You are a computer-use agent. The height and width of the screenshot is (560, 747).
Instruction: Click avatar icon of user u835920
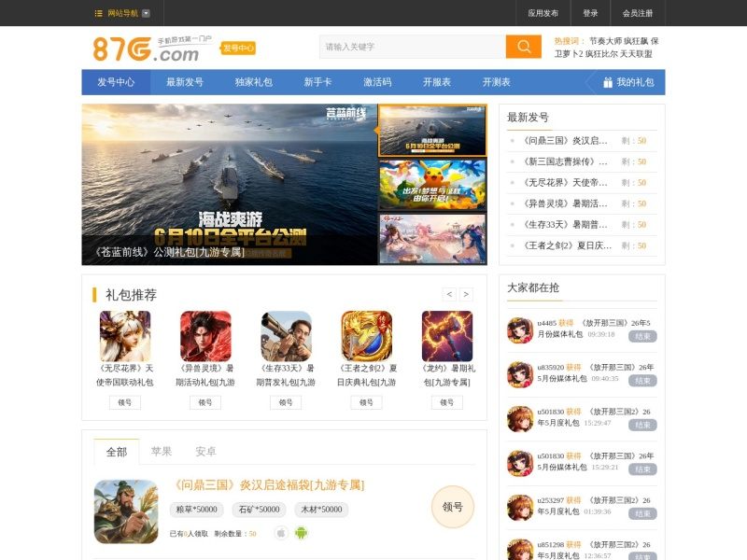click(x=520, y=374)
